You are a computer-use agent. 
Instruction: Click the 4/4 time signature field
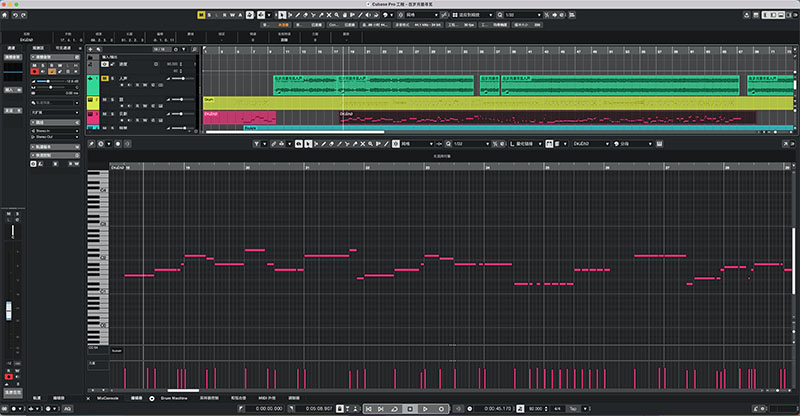click(x=556, y=409)
